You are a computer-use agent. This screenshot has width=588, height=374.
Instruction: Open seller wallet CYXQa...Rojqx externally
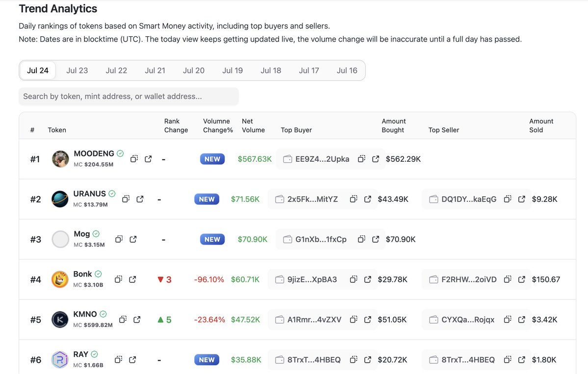(522, 319)
